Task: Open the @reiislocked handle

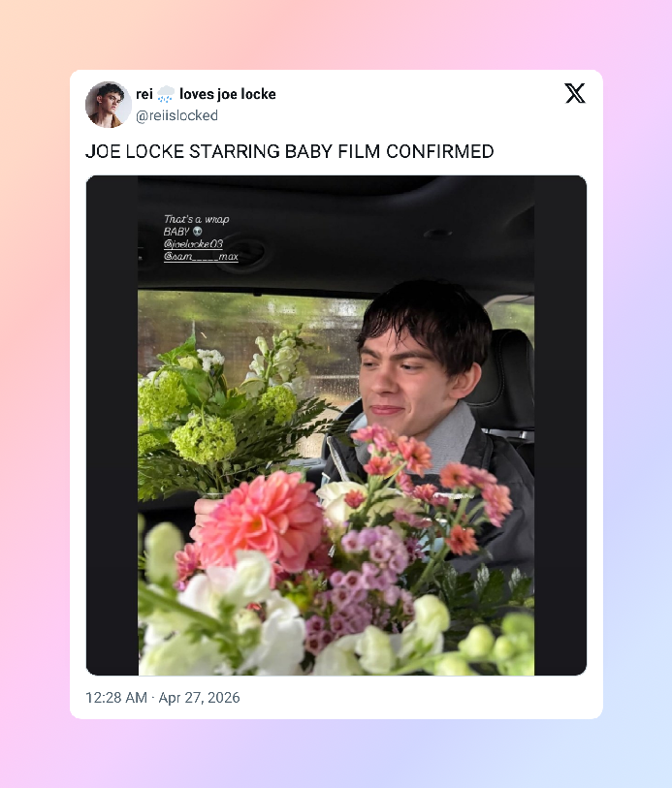Action: point(176,115)
